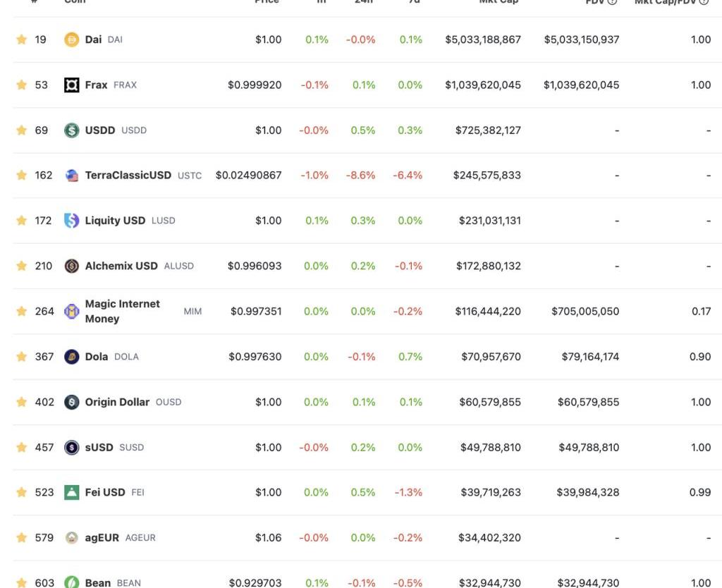
Task: Open the Origin Dollar coin link
Action: click(117, 402)
